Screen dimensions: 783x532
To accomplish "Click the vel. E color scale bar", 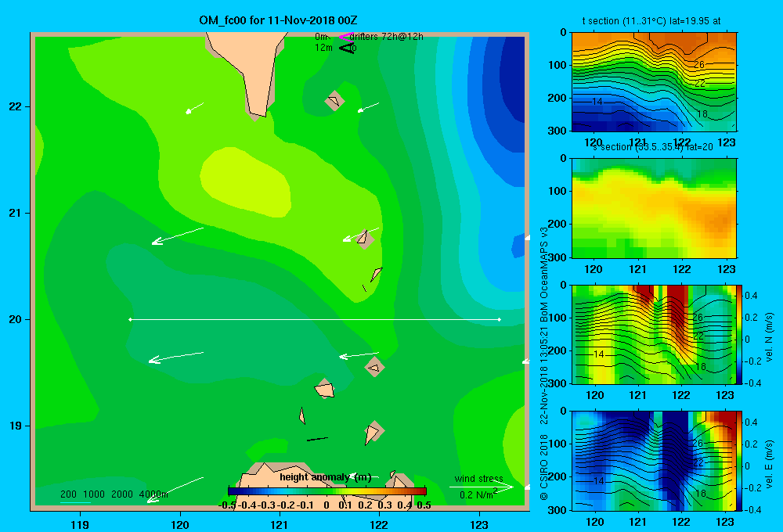I will (739, 461).
